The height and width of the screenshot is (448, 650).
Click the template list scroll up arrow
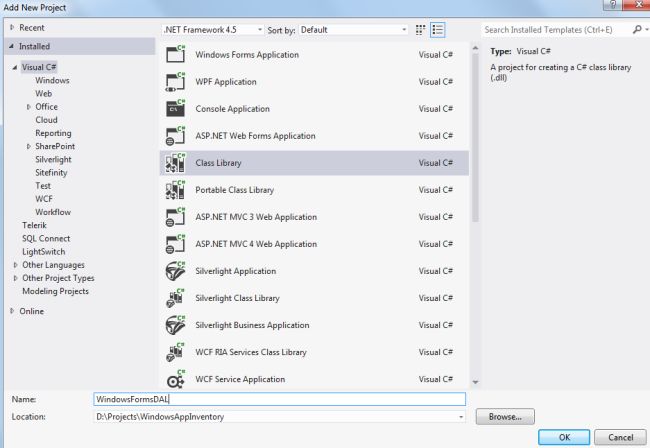(475, 48)
